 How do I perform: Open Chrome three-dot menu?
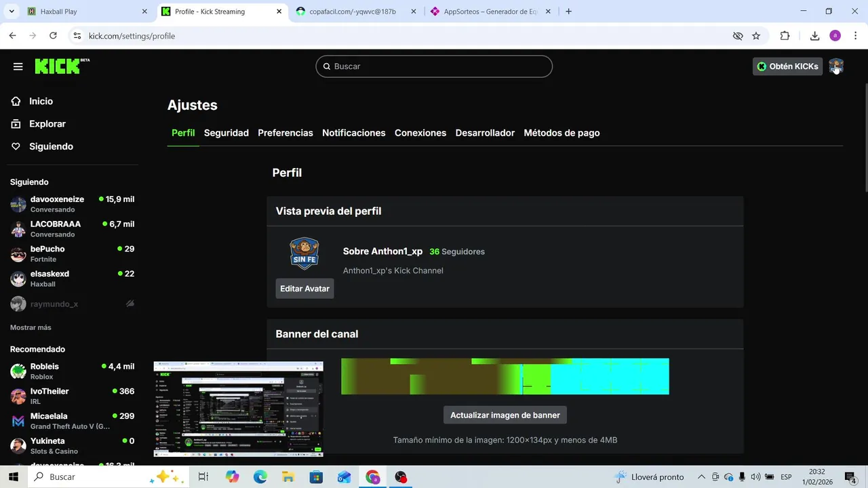855,36
